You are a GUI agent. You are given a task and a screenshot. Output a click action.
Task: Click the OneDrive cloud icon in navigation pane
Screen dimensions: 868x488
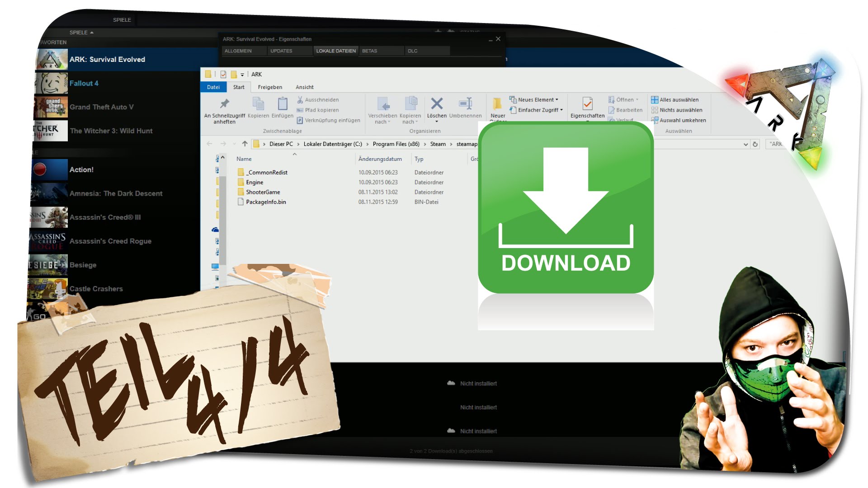coord(215,230)
